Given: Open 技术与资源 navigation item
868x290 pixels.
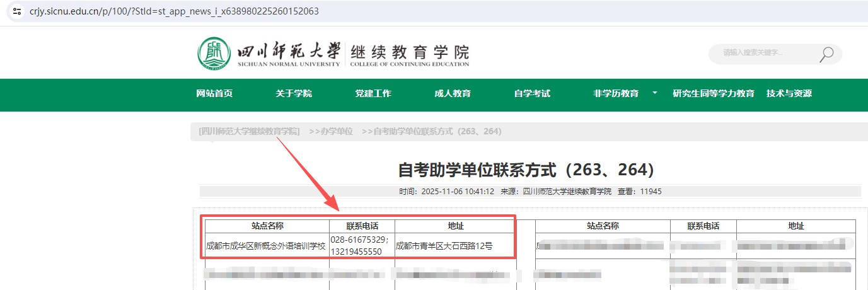Looking at the screenshot, I should (789, 93).
